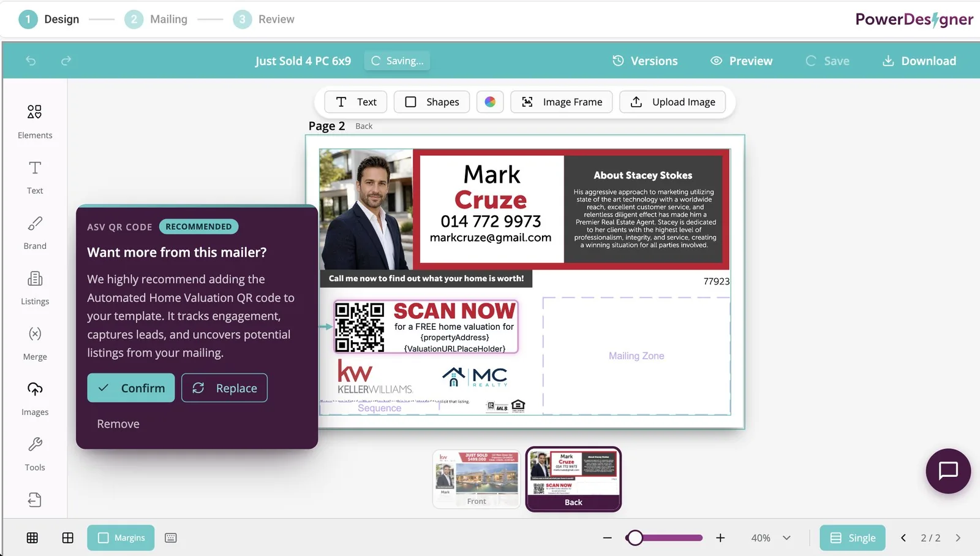Adjust the zoom slider handle
The image size is (980, 556).
[x=635, y=538]
